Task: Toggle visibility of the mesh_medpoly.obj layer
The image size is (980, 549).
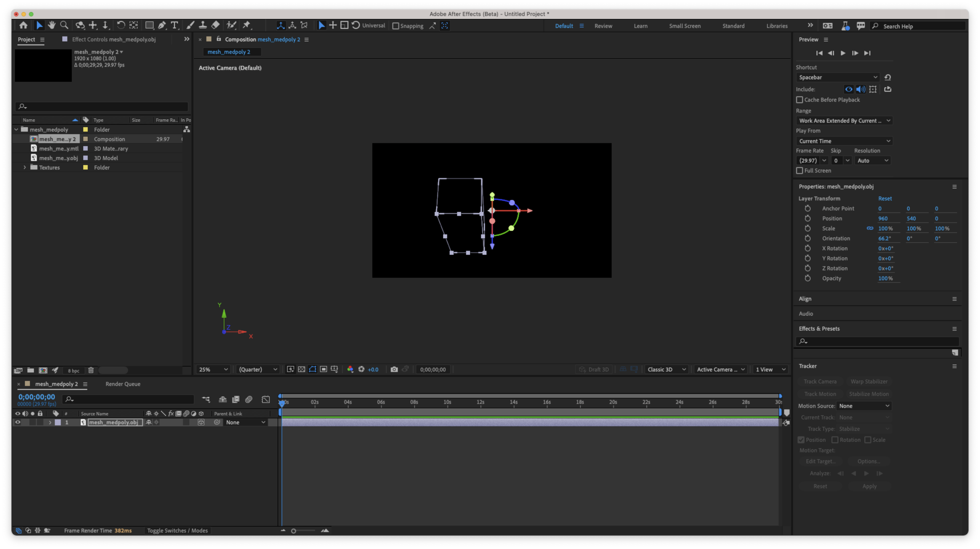Action: (17, 422)
